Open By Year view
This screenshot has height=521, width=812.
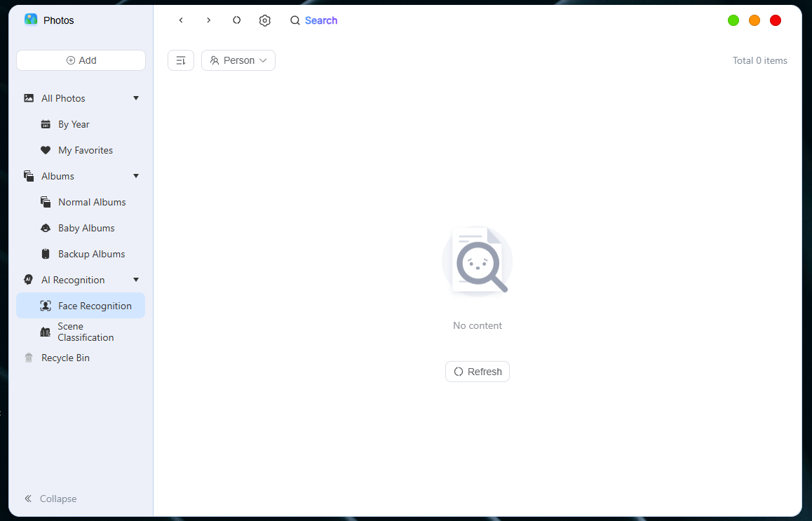coord(81,124)
